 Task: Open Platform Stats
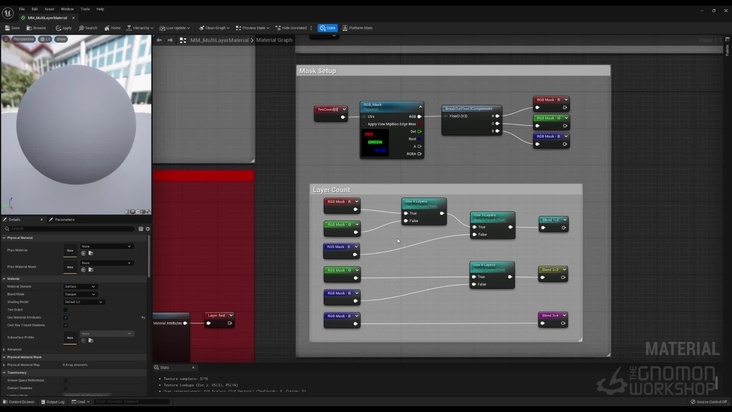tap(358, 28)
